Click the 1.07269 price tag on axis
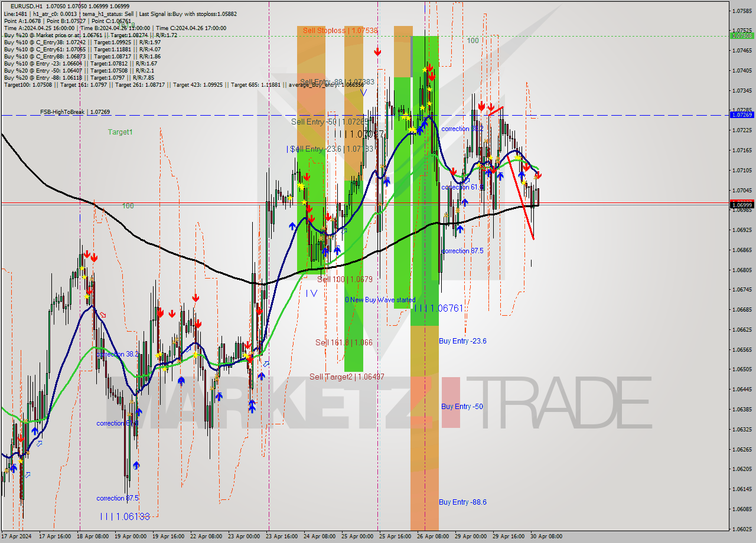The height and width of the screenshot is (543, 756). pyautogui.click(x=742, y=115)
